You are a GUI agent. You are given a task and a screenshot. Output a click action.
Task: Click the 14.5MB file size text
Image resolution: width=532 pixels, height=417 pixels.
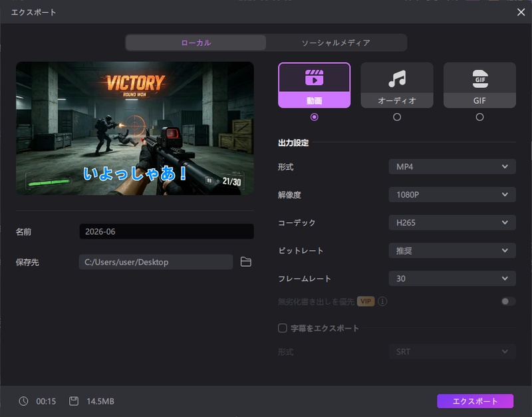[x=100, y=402]
